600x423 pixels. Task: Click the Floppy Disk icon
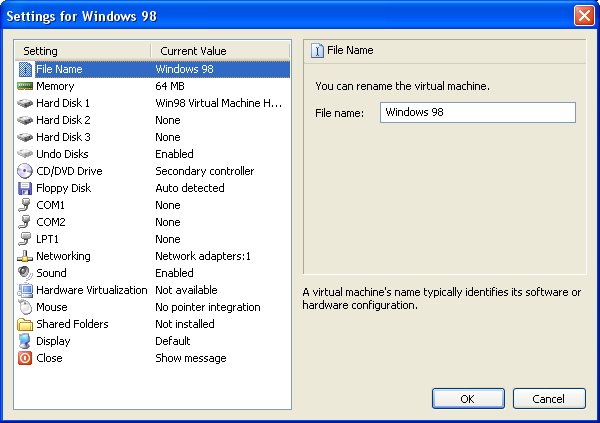[x=25, y=188]
